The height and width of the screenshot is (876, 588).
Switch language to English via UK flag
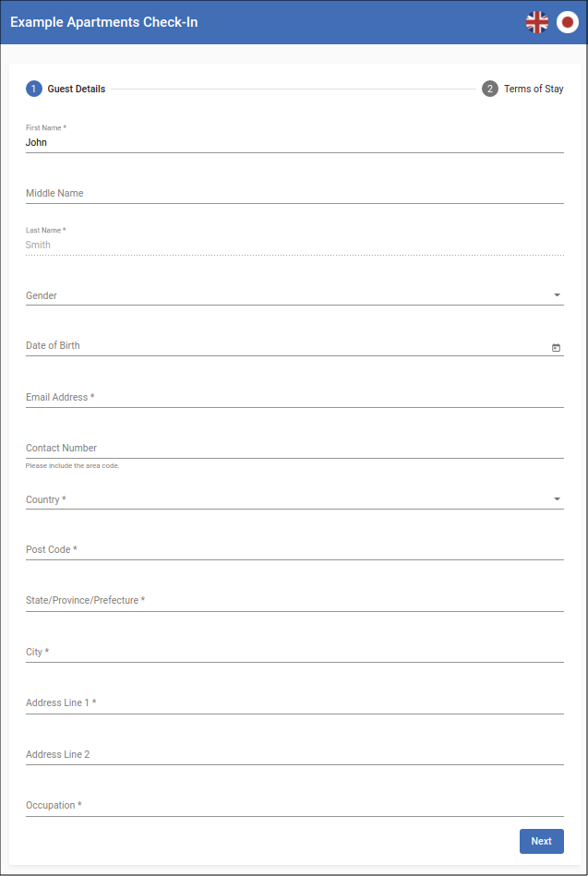coord(537,22)
